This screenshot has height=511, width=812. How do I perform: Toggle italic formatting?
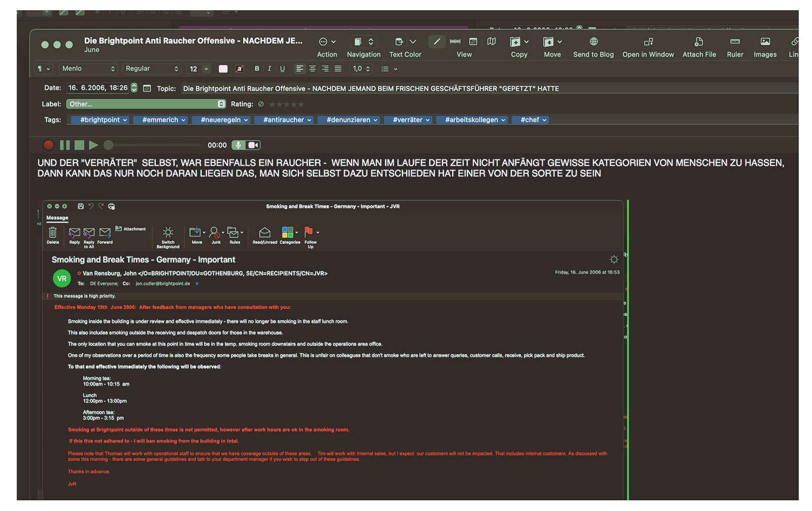click(269, 69)
